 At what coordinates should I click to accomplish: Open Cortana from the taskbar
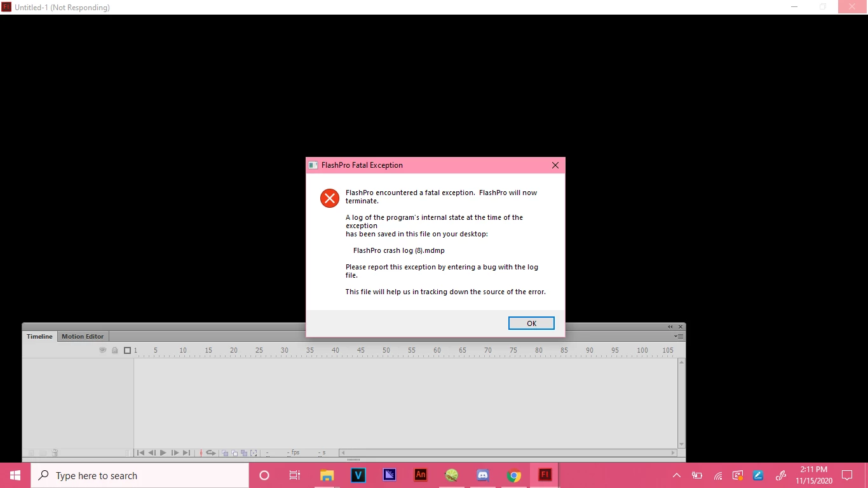tap(264, 475)
